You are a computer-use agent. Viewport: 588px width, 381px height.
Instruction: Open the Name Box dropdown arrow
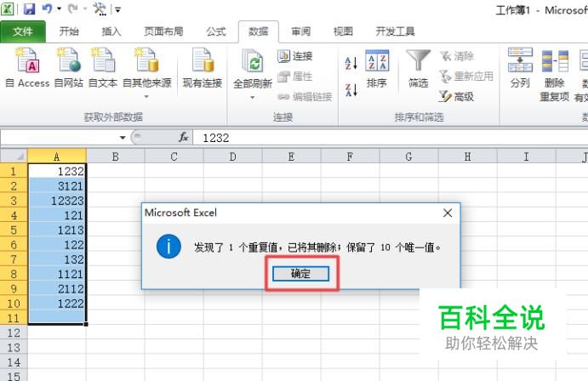[x=123, y=138]
